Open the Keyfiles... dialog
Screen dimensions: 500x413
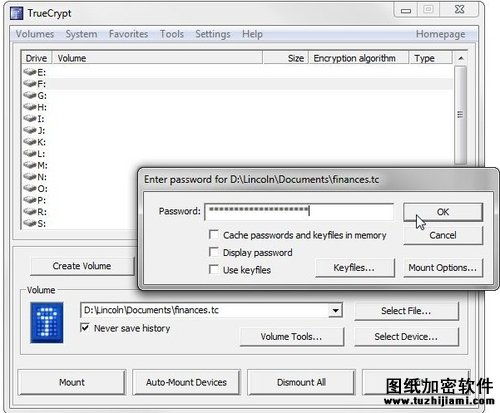tap(355, 268)
